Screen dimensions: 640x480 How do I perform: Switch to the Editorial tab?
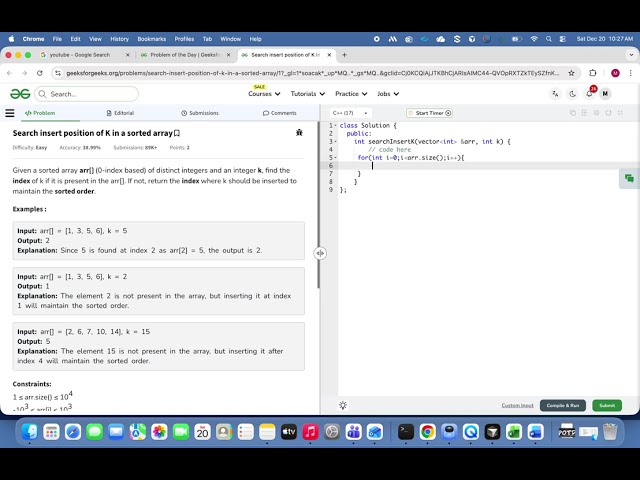click(120, 113)
